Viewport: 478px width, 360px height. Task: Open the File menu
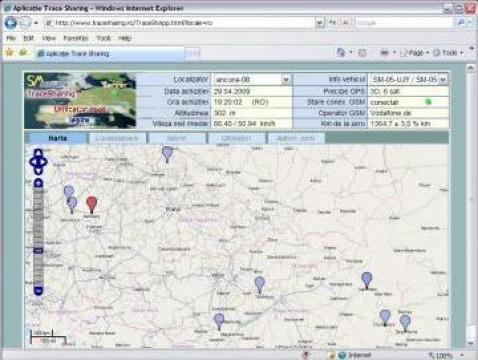point(11,38)
